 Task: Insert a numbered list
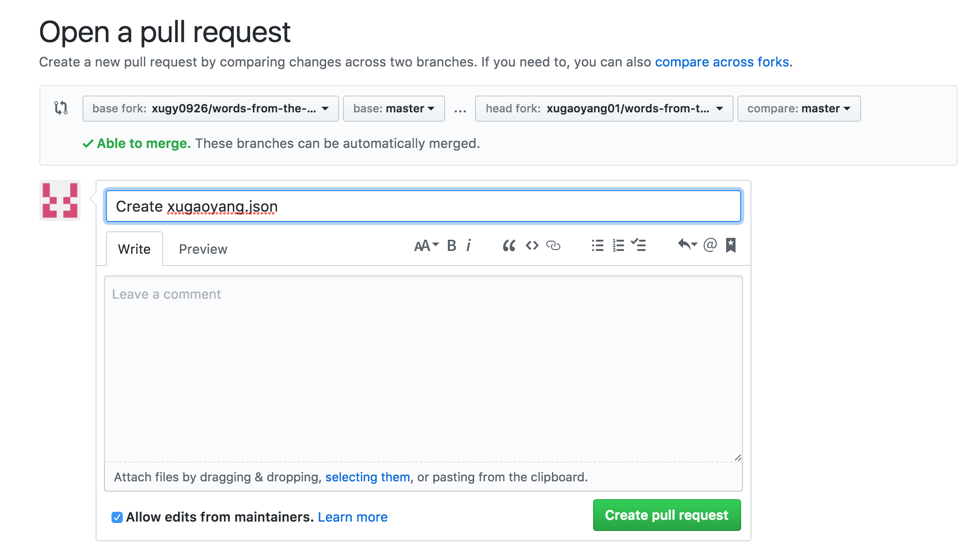[x=618, y=246]
